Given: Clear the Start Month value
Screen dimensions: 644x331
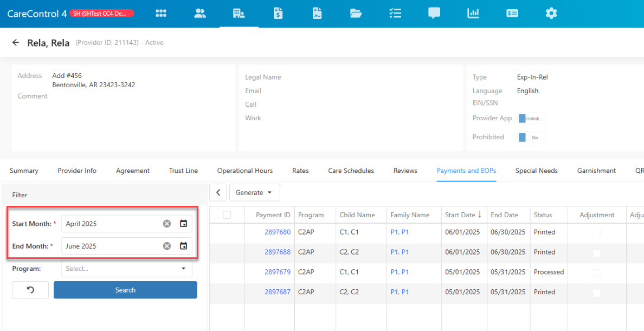Looking at the screenshot, I should (167, 224).
